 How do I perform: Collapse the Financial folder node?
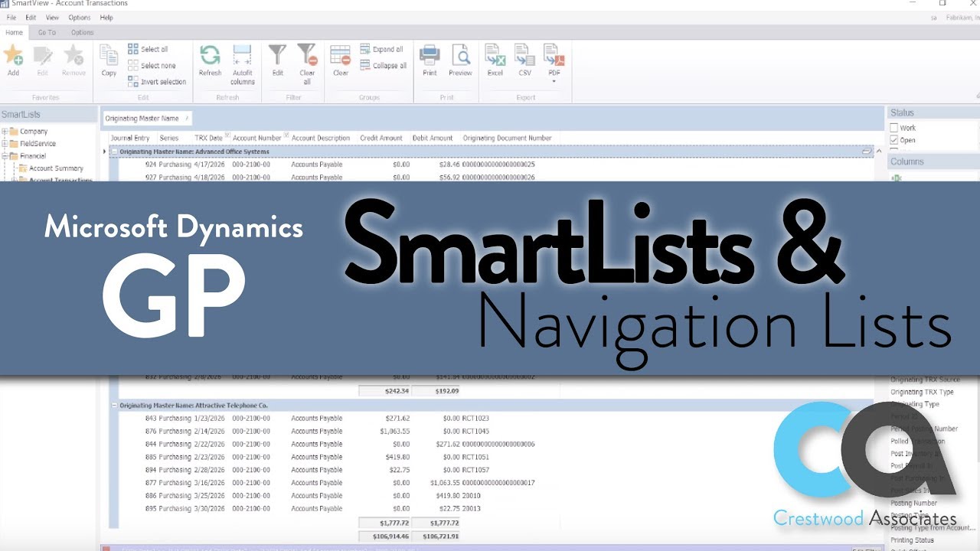pyautogui.click(x=5, y=156)
